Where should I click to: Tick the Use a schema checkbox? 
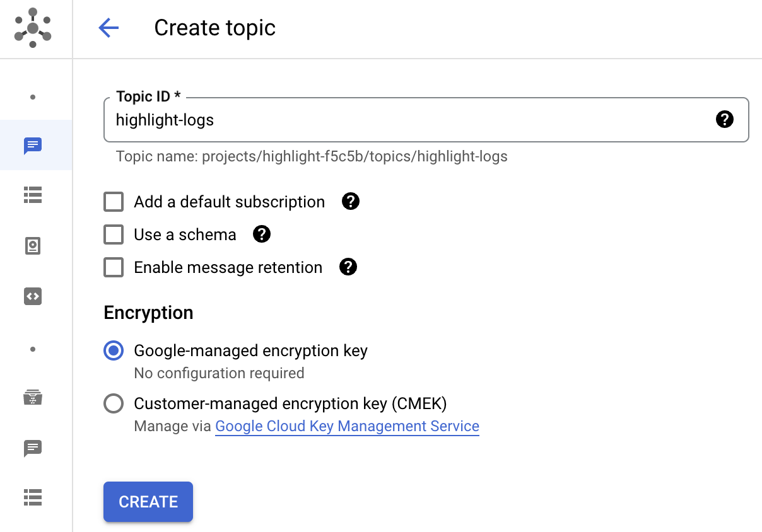[x=114, y=235]
